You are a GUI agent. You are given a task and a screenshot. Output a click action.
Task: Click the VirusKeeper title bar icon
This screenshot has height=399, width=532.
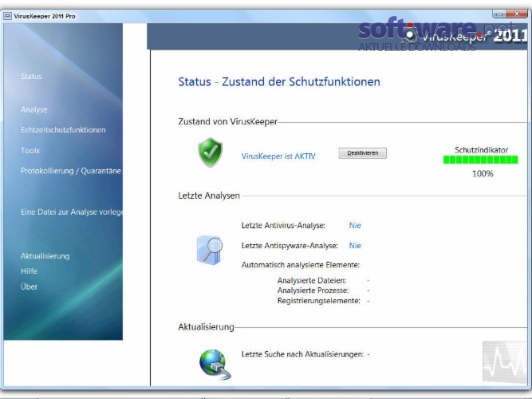pyautogui.click(x=7, y=16)
